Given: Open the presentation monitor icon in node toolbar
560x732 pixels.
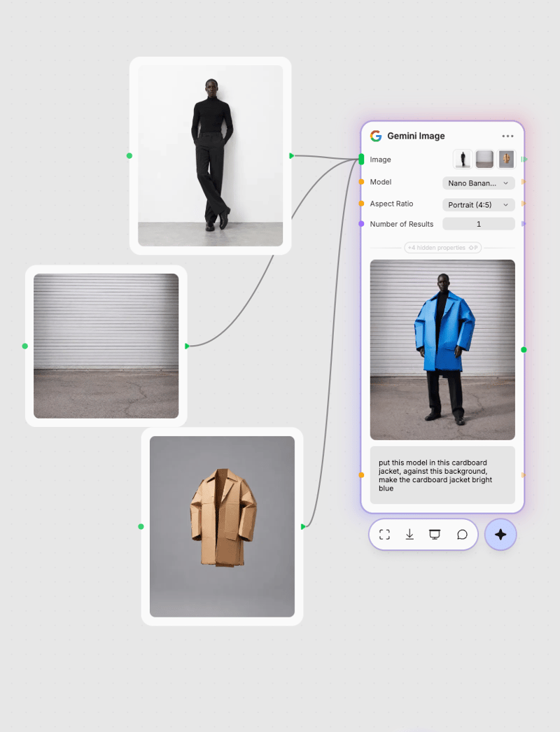Looking at the screenshot, I should coord(435,535).
